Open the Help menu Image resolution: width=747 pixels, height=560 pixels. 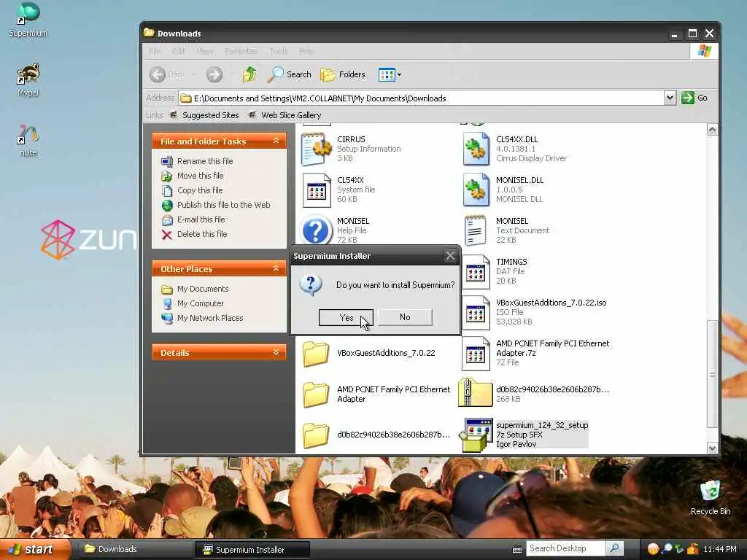tap(306, 51)
